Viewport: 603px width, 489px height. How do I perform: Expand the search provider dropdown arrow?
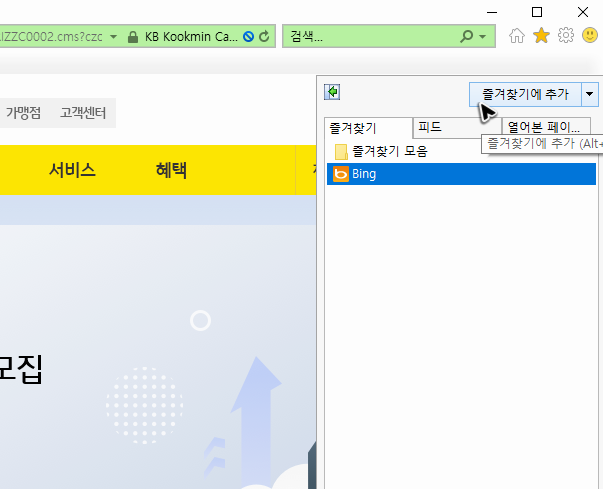483,37
